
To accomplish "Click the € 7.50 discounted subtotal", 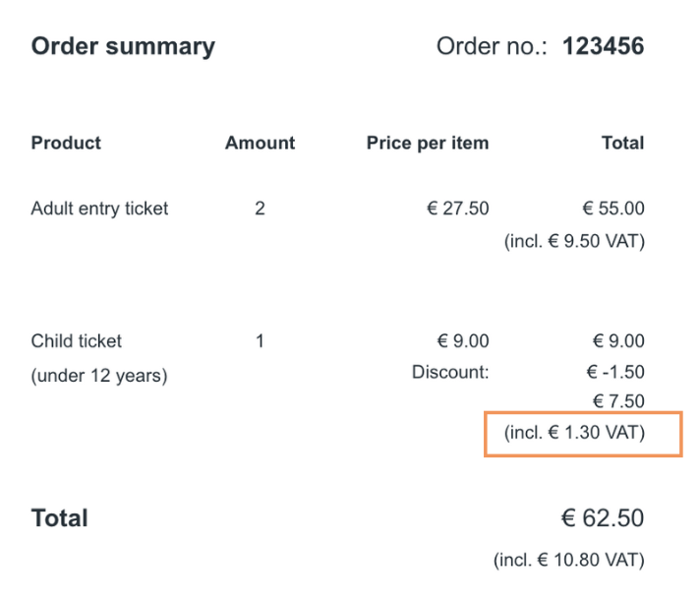I will pos(618,401).
